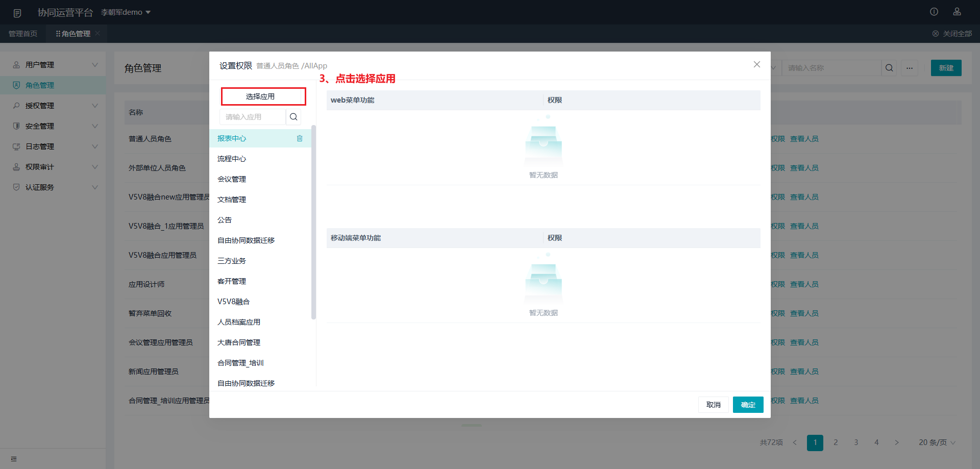The width and height of the screenshot is (980, 469).
Task: Click the 角色管理 shield icon in sidebar
Action: coord(16,85)
